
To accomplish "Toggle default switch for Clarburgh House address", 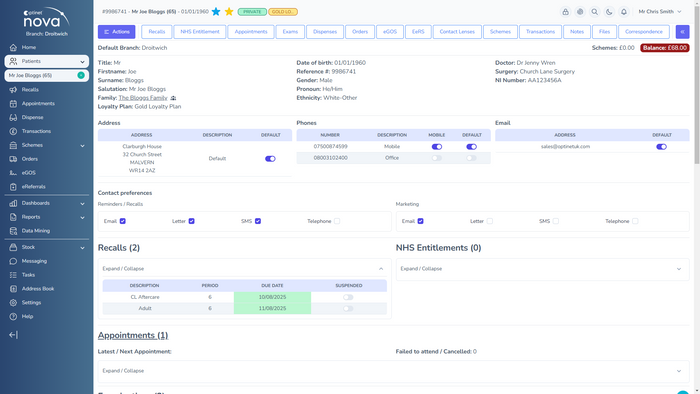I will click(x=270, y=159).
